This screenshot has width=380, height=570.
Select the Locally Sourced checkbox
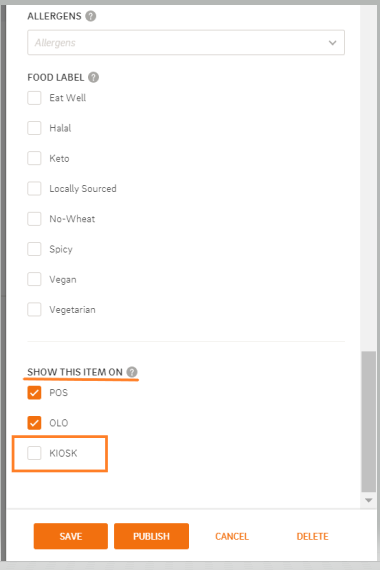coord(34,189)
